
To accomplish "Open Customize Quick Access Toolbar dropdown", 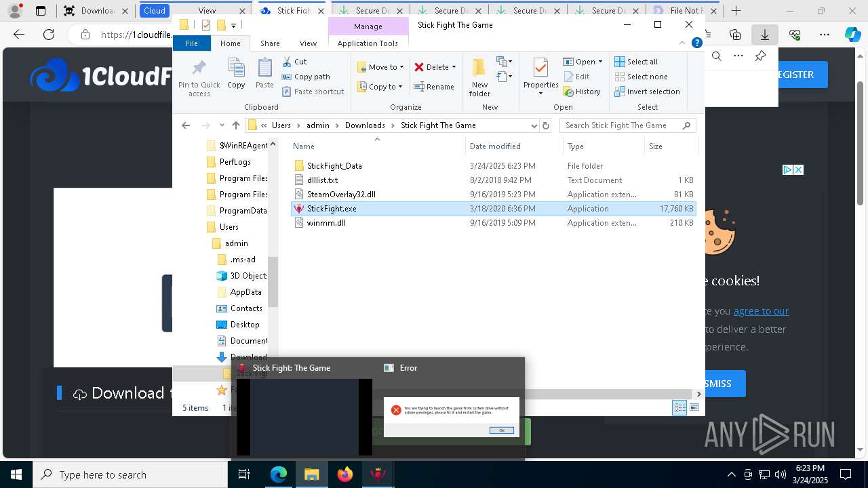I will [234, 25].
